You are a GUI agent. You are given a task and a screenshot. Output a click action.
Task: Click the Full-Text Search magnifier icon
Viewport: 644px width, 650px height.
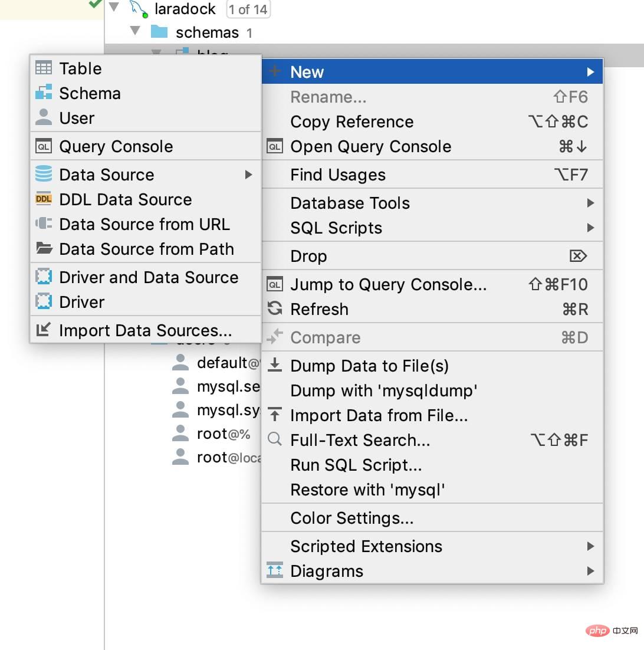(275, 439)
